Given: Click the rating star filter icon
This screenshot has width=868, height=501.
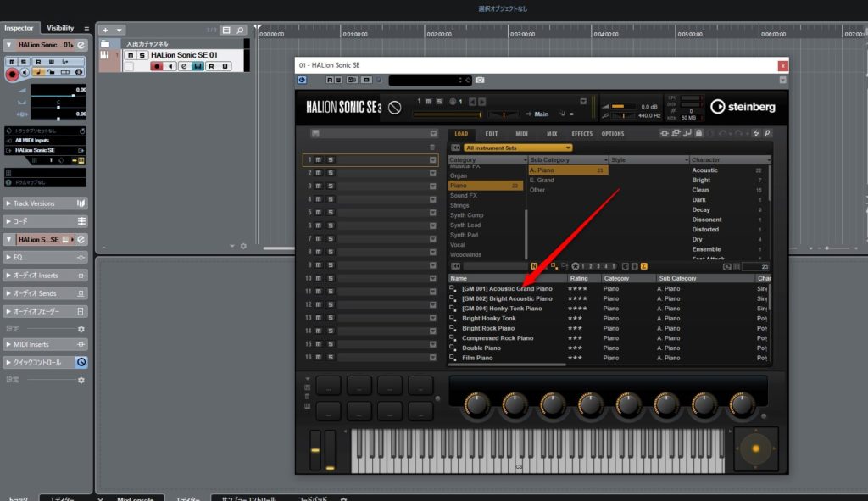Looking at the screenshot, I should click(x=576, y=266).
